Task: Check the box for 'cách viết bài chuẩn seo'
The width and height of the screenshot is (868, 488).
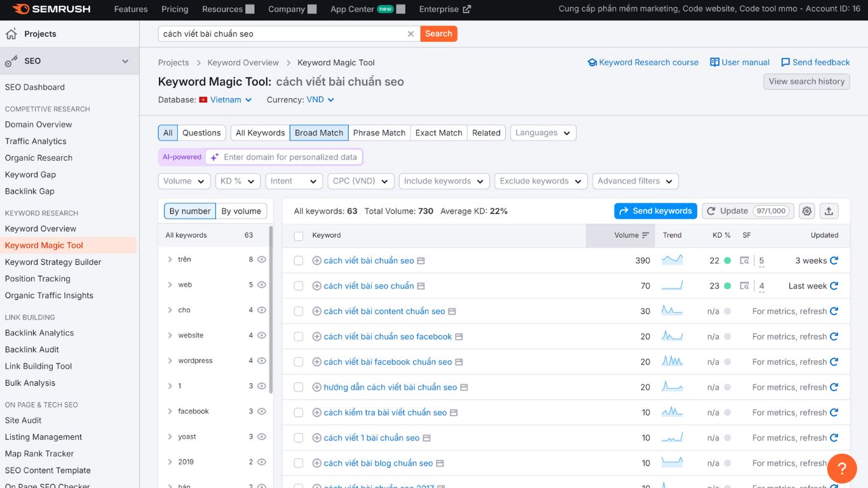Action: click(x=298, y=261)
